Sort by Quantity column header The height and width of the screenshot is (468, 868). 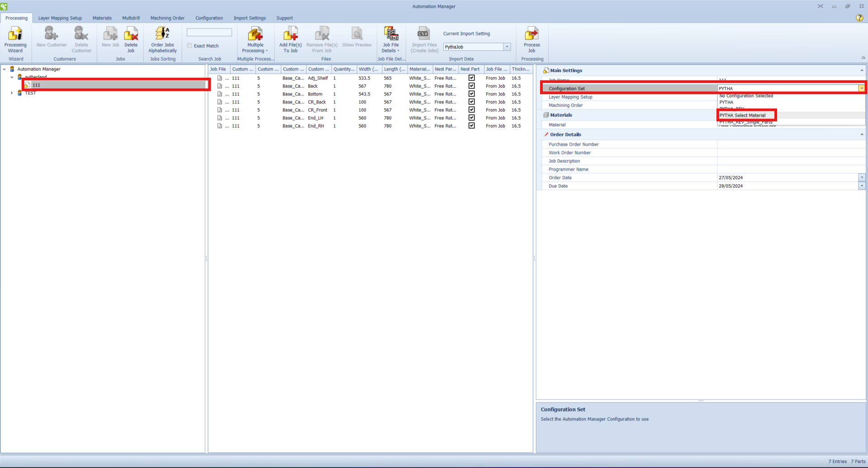344,69
